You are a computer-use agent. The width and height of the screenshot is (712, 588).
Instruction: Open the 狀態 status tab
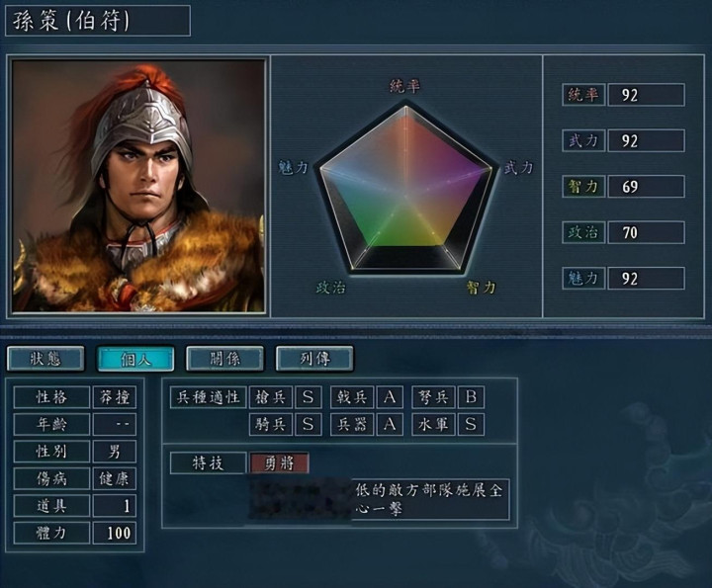[x=45, y=359]
